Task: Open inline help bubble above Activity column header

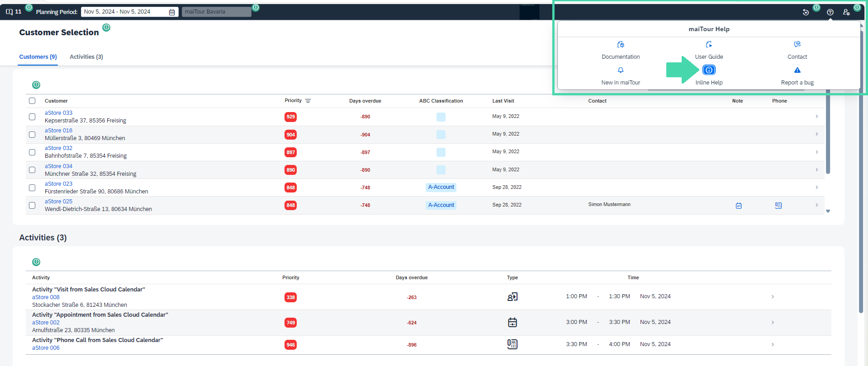Action: click(36, 262)
